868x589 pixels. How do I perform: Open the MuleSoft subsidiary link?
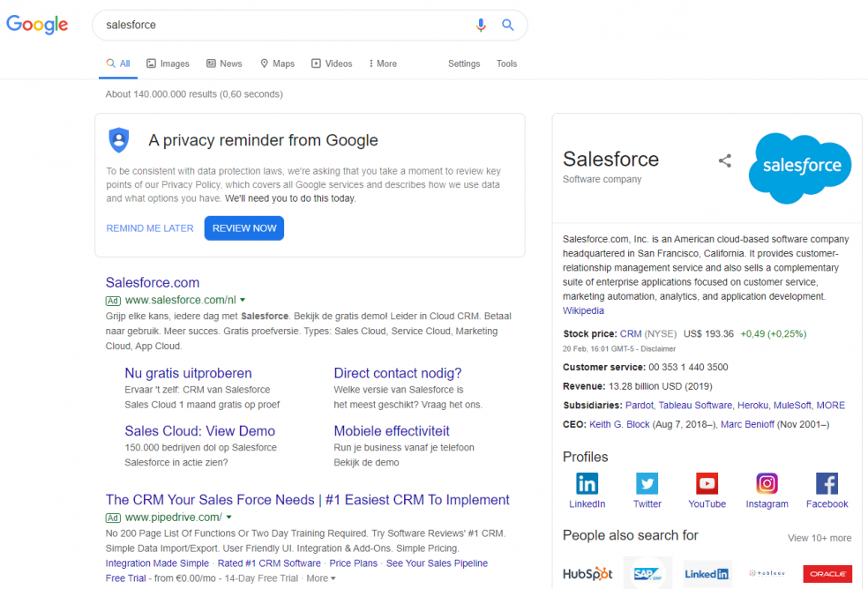(792, 406)
